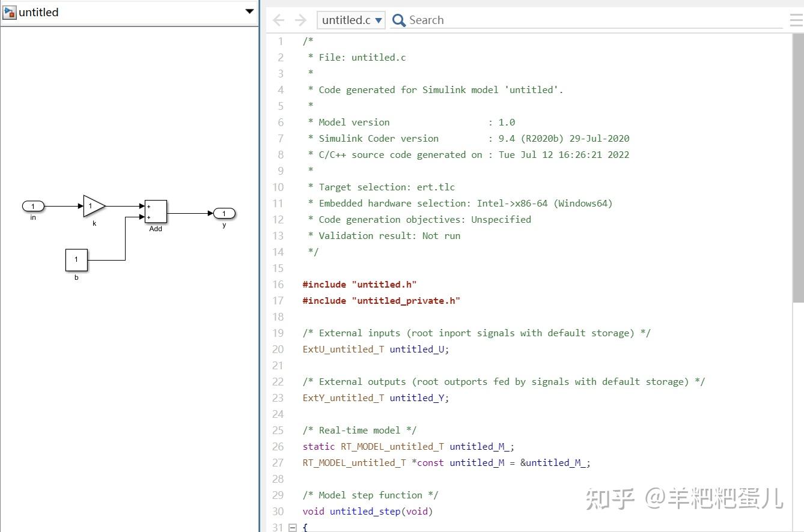Click the outport block named y
Viewport: 804px width, 532px height.
pyautogui.click(x=224, y=213)
